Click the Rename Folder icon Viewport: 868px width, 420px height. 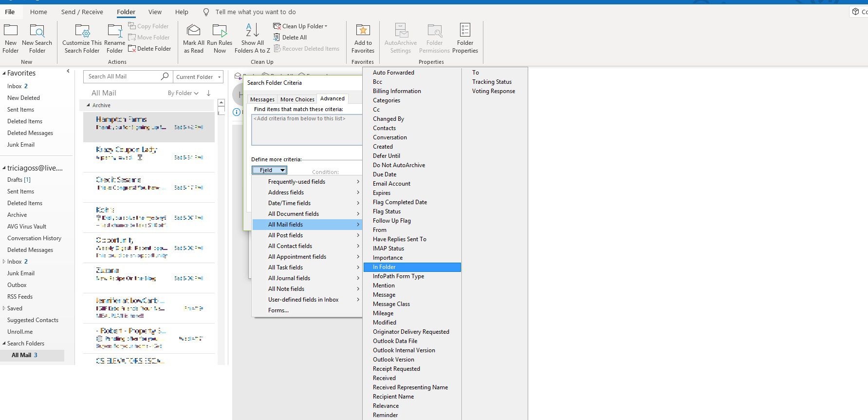[x=114, y=31]
